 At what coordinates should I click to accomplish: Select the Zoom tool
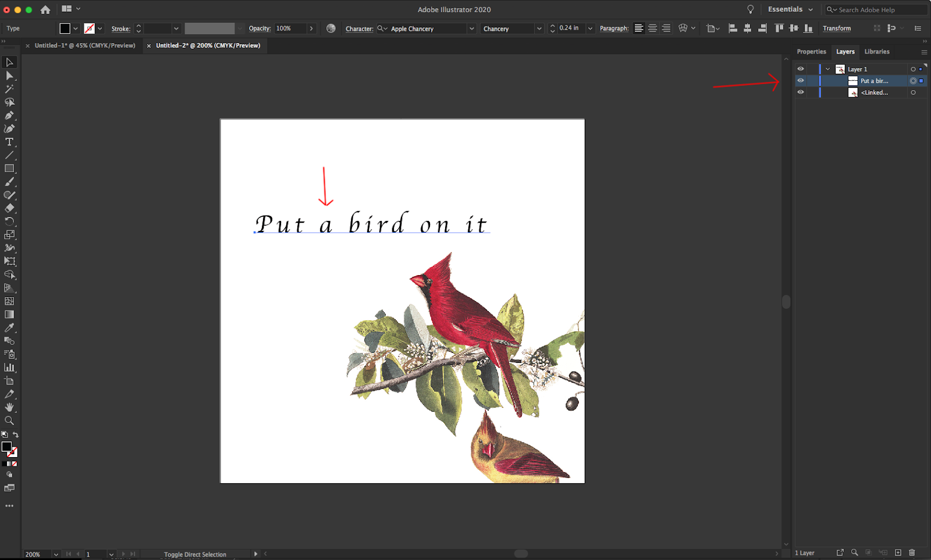[9, 420]
